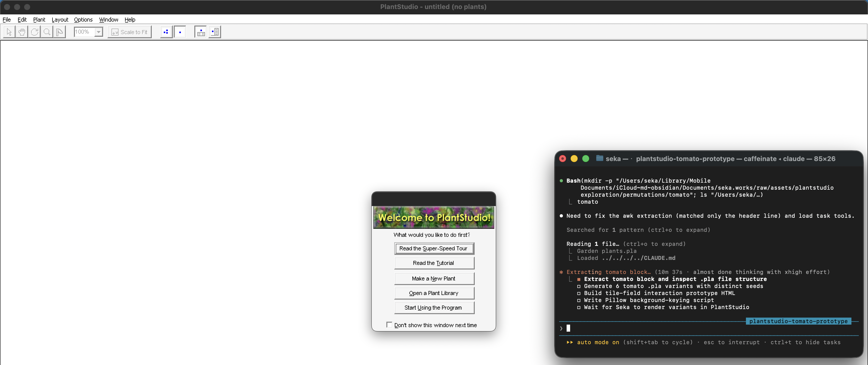Screen dimensions: 868x365
Task: Show plant list on top layout icon
Action: [201, 32]
